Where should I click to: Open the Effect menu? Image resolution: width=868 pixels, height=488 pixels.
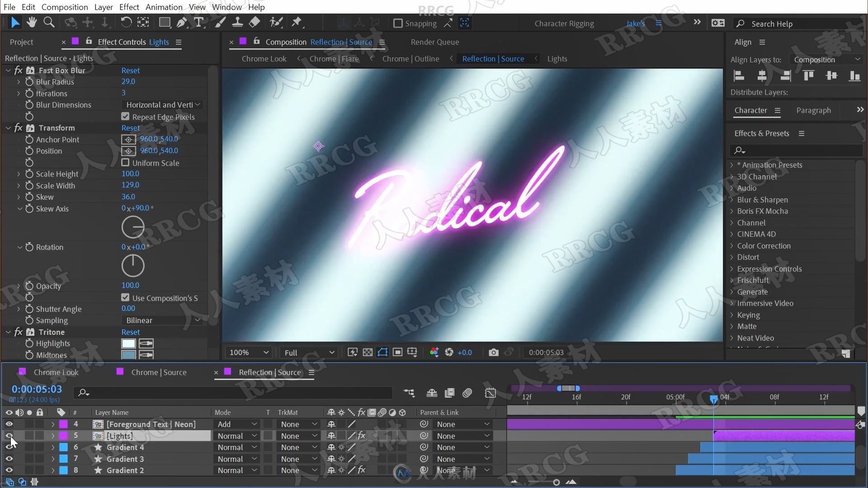[x=129, y=7]
